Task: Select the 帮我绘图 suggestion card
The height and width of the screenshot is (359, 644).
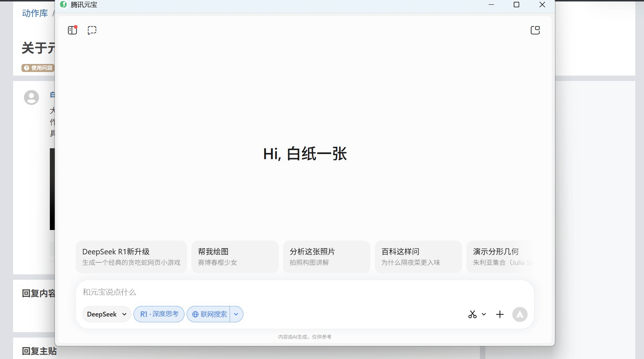Action: tap(235, 257)
